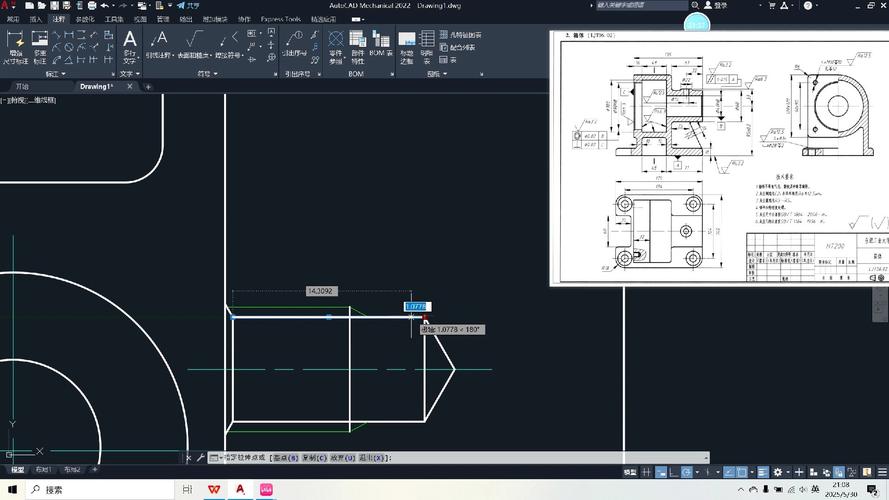Viewport: 889px width, 500px height.
Task: Open the object snap settings dropdown arrow
Action: pos(752,472)
